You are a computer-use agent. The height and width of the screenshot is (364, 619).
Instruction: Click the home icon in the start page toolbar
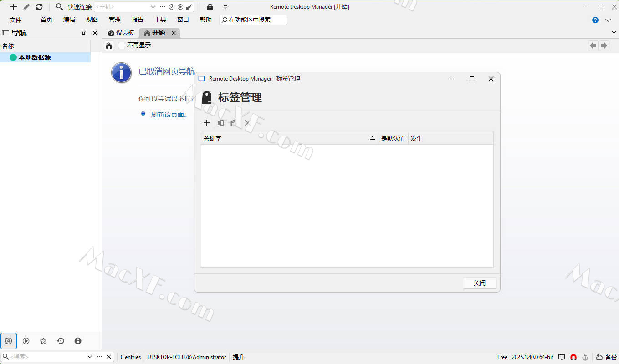pyautogui.click(x=109, y=45)
